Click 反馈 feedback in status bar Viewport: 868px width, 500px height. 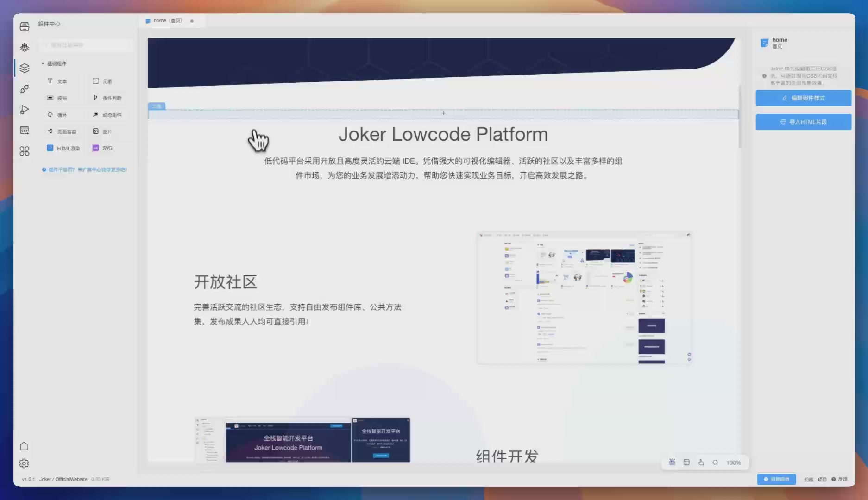[839, 479]
